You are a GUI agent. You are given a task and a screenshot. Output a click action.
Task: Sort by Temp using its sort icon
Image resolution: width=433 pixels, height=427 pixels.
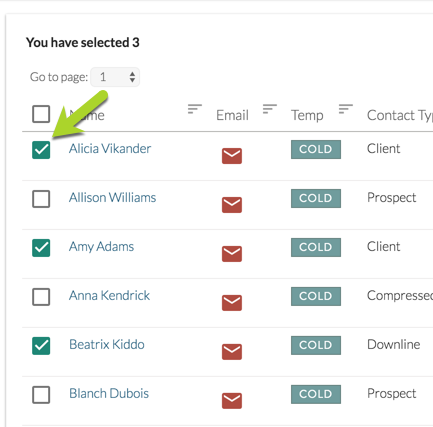pyautogui.click(x=346, y=109)
